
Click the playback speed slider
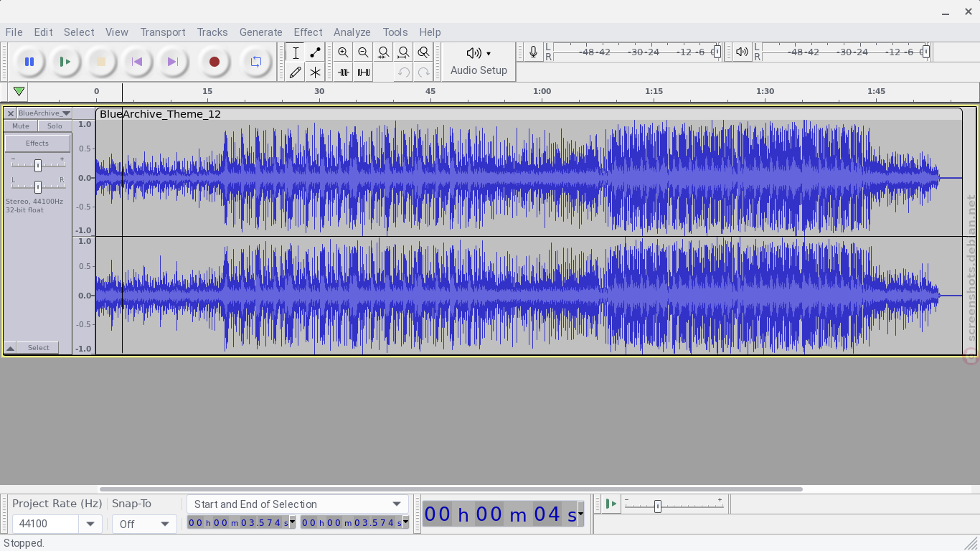click(657, 507)
